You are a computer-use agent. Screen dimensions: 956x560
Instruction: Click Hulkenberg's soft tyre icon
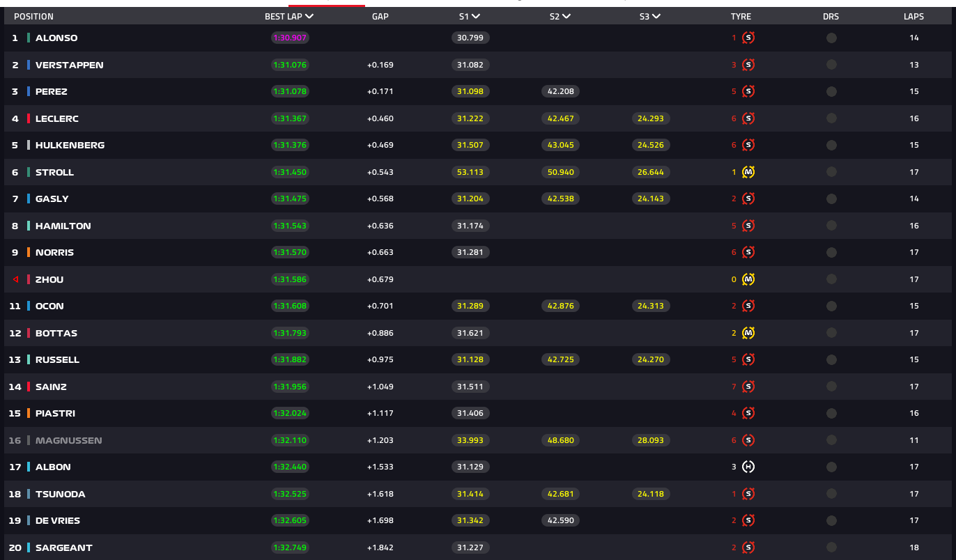[x=748, y=145]
